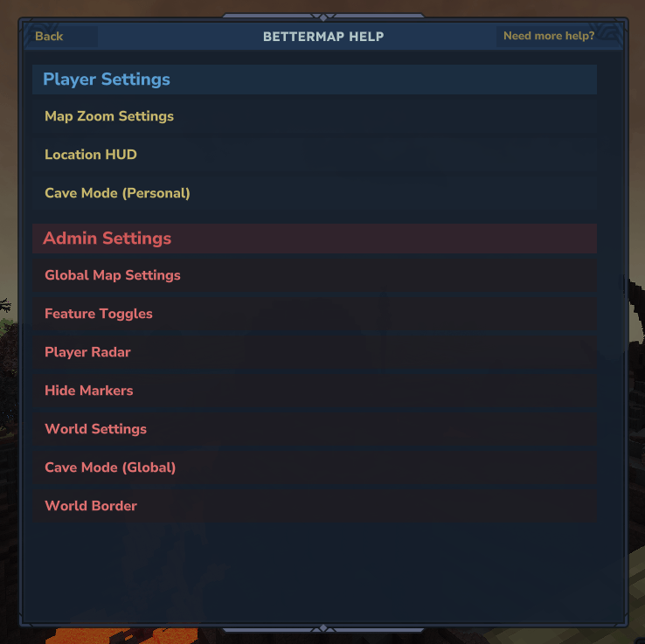Image resolution: width=645 pixels, height=644 pixels.
Task: Click the swirl ornament behind 'Need more help?'
Action: coord(610,32)
